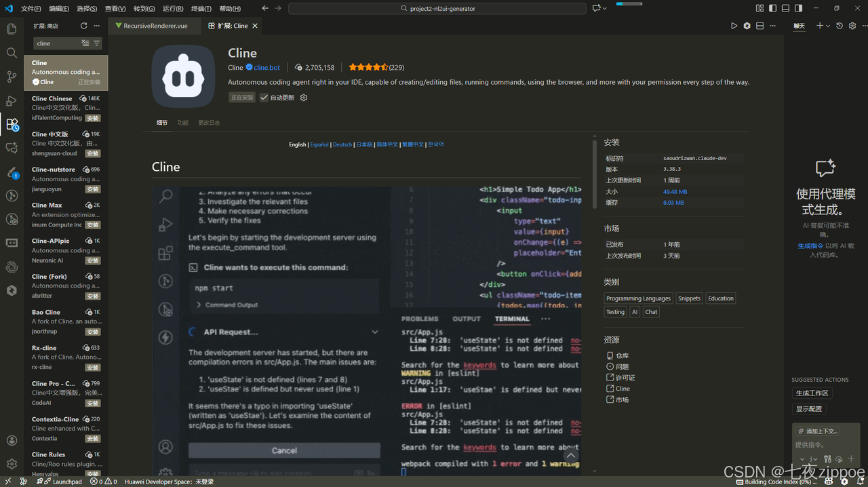Open the cline.bot publisher link

click(x=267, y=68)
